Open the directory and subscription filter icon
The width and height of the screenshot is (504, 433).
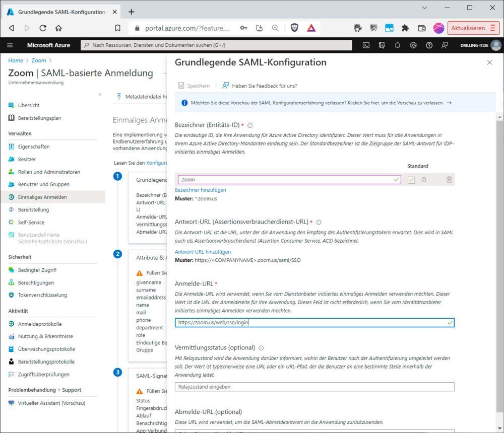coord(382,45)
